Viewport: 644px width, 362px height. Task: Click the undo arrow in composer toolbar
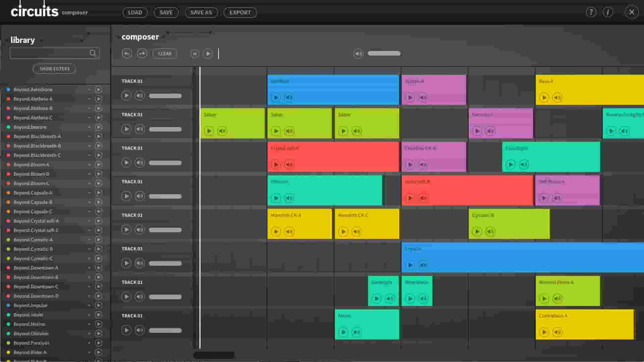pos(127,53)
